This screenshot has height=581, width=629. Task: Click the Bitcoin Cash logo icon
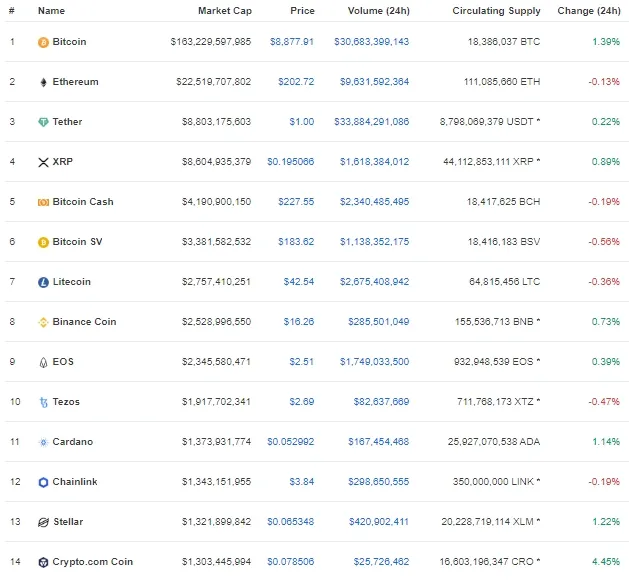click(x=43, y=202)
